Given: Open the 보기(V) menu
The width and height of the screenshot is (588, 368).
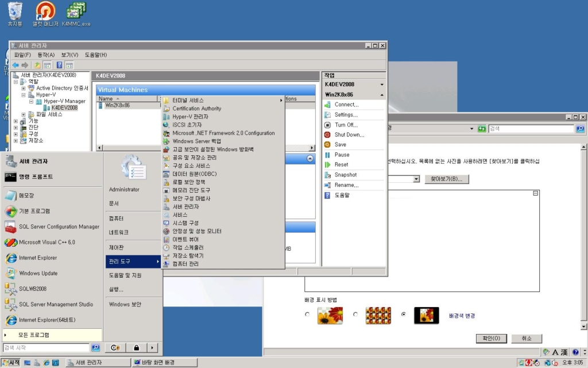Looking at the screenshot, I should (x=69, y=55).
